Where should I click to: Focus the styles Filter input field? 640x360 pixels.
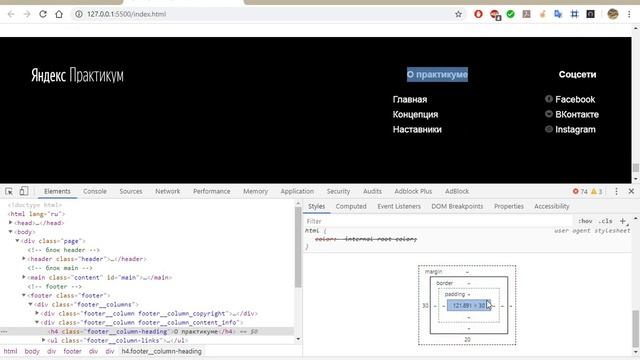[439, 221]
